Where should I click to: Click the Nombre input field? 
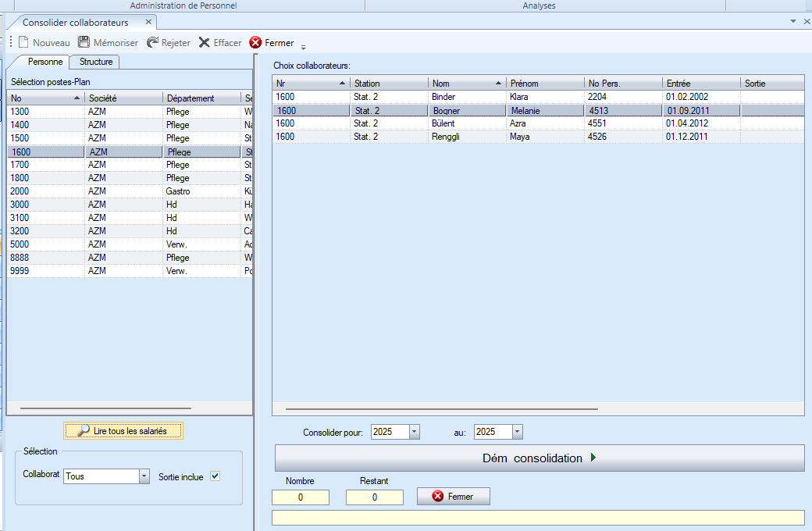click(x=301, y=497)
